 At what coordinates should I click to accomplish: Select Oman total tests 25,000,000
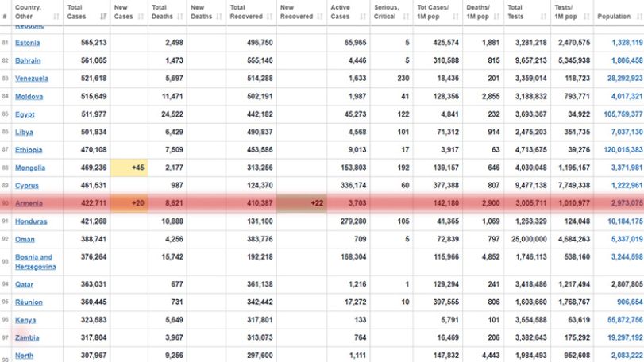coord(529,239)
